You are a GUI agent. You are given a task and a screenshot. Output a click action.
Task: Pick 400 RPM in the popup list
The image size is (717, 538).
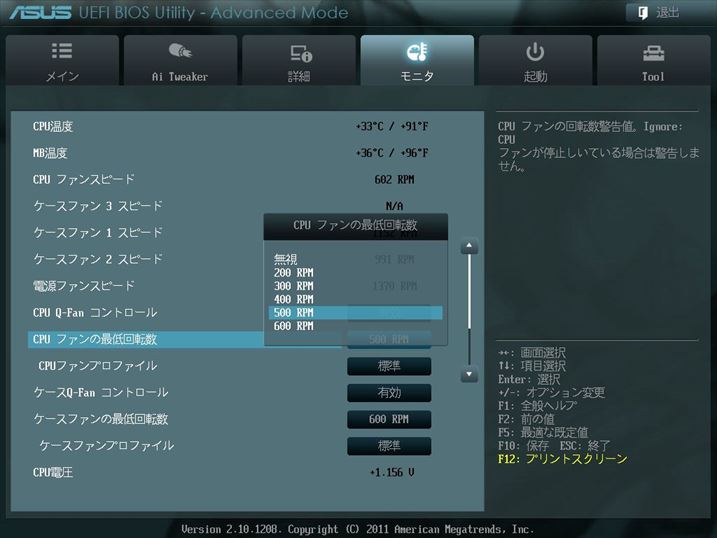[x=294, y=299]
